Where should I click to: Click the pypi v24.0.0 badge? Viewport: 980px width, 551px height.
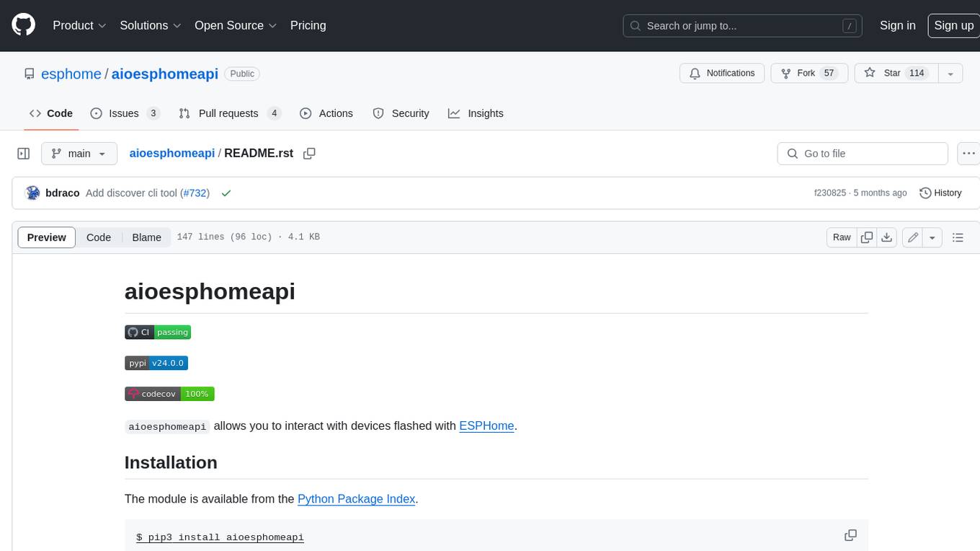156,363
